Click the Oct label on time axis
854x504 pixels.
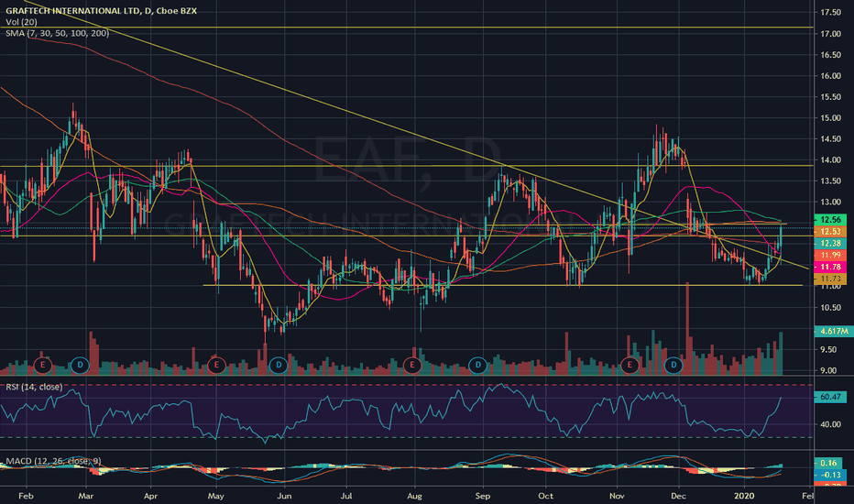click(545, 496)
